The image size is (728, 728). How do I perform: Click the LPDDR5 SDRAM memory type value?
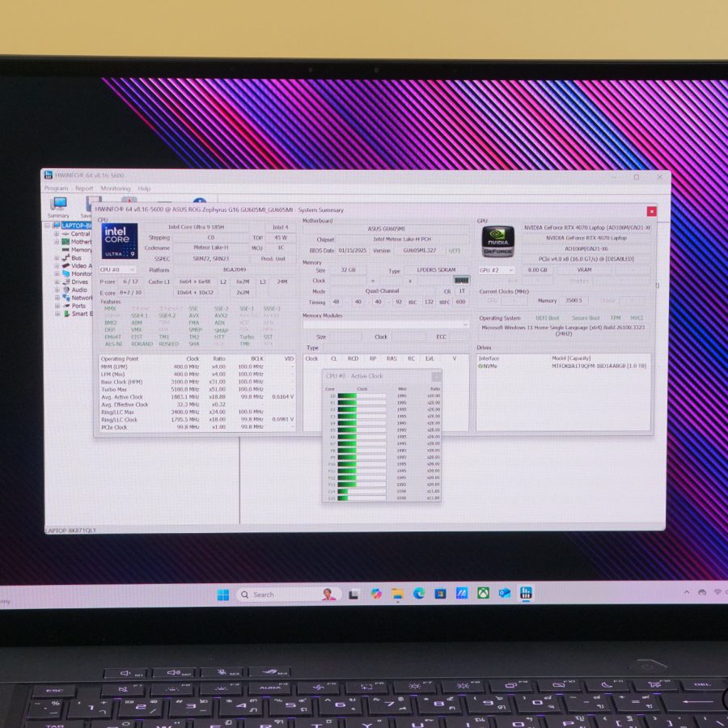[437, 269]
